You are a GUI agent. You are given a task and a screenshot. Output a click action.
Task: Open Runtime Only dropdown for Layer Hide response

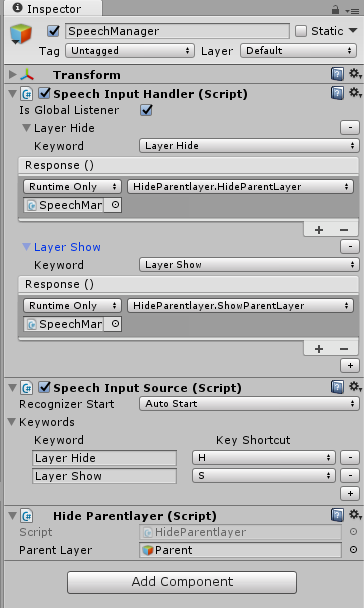tap(72, 187)
